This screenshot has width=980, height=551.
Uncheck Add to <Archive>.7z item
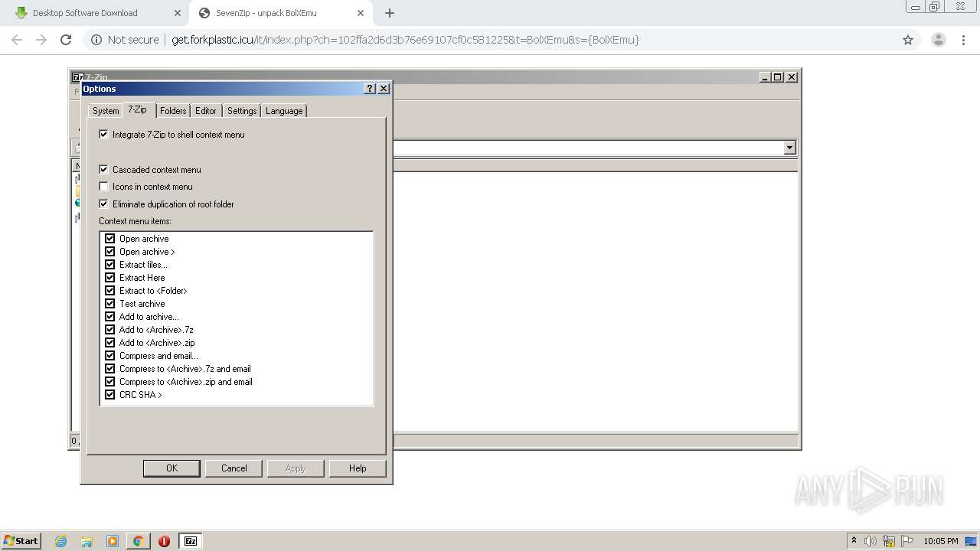[109, 330]
